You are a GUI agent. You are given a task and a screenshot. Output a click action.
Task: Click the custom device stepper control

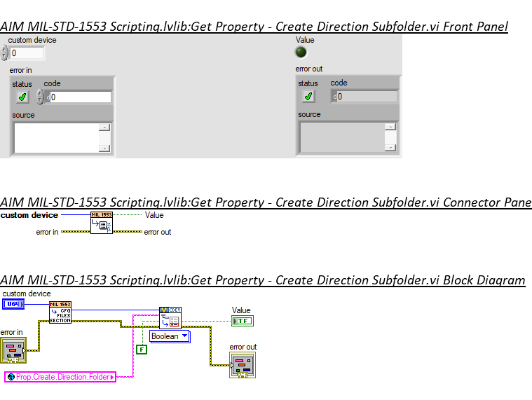[4, 53]
